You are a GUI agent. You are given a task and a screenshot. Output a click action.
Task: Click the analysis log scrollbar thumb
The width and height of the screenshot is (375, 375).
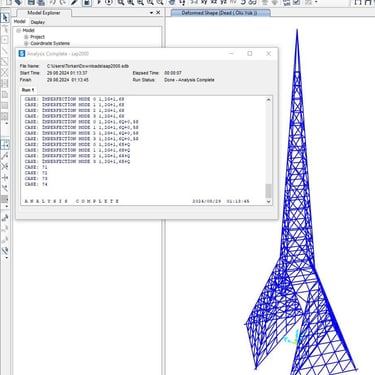pyautogui.click(x=268, y=191)
